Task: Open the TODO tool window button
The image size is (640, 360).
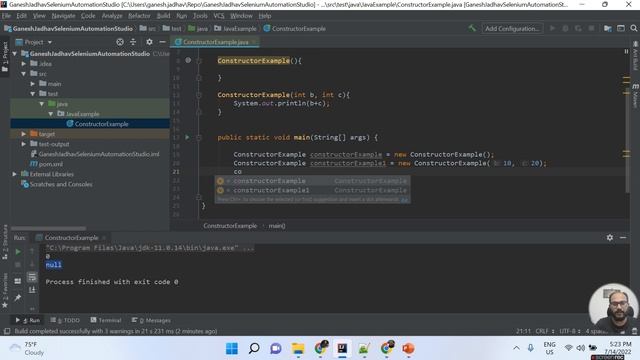Action: [x=65, y=320]
